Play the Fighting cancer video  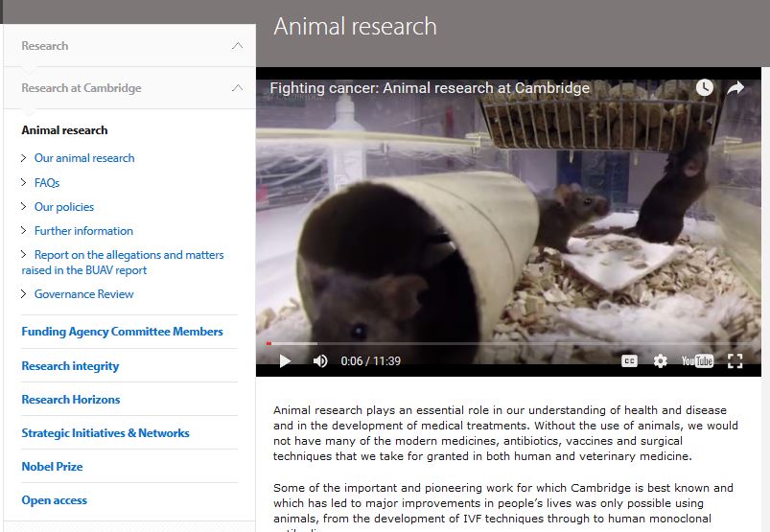[x=285, y=361]
